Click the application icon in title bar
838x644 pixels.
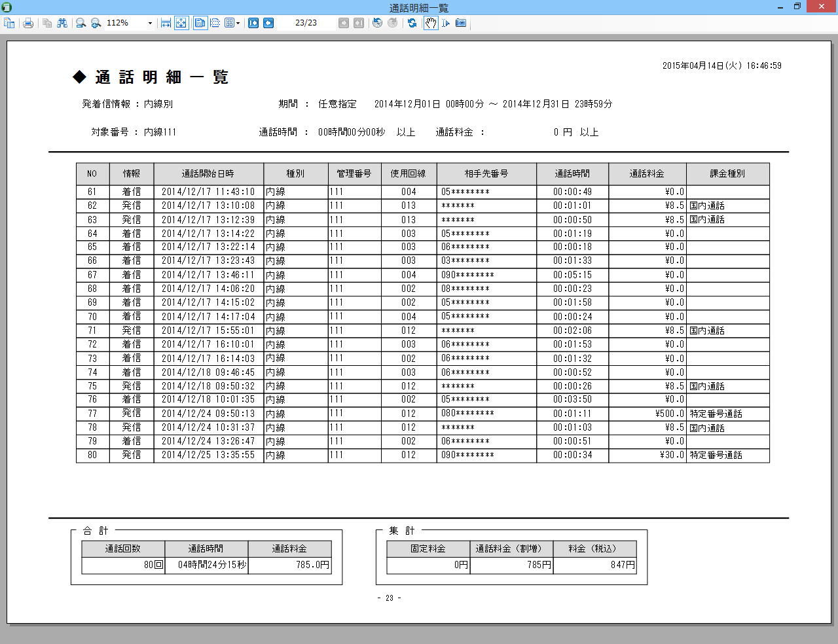coord(7,7)
